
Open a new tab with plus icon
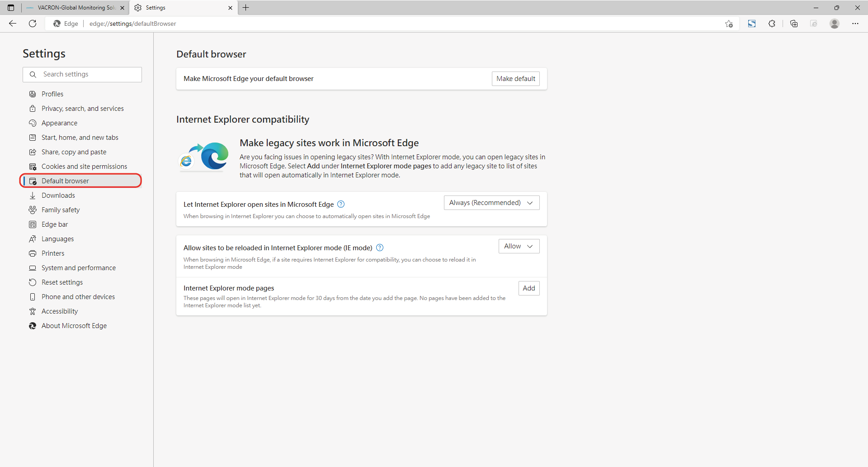click(246, 8)
